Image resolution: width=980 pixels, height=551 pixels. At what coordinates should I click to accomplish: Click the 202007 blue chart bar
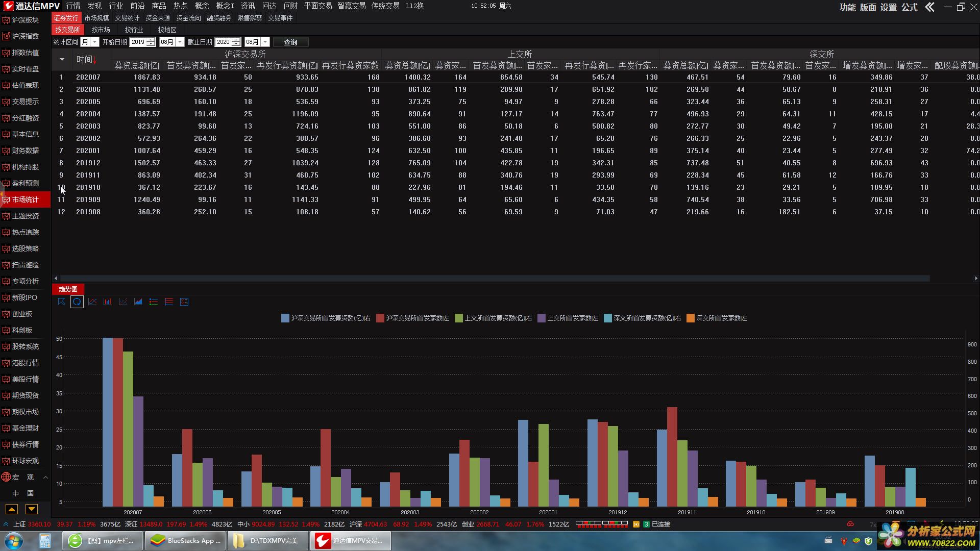[x=108, y=422]
